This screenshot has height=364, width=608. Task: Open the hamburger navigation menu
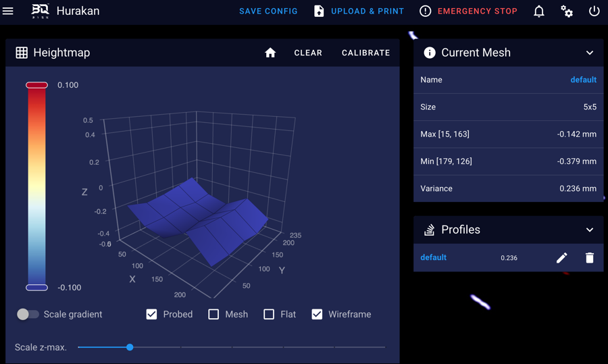pyautogui.click(x=8, y=11)
